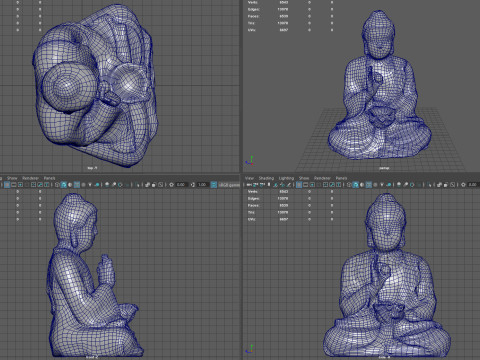
Task: Click Smooth Shade All in side view toolbar
Action: coord(64,184)
